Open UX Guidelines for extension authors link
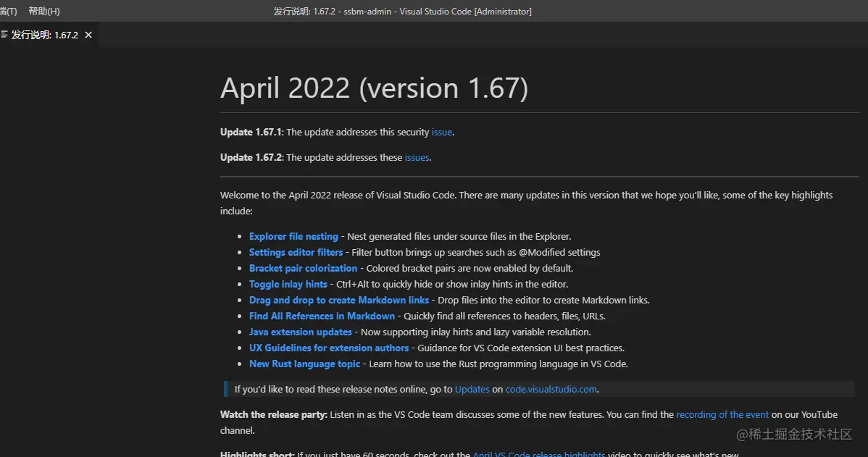Viewport: 868px width, 457px height. 329,348
